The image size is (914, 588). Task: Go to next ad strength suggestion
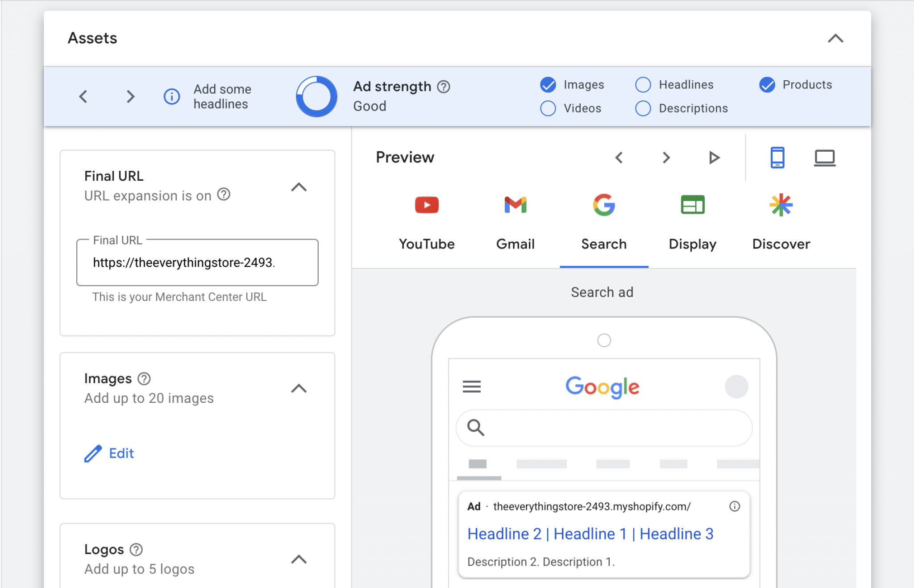click(x=130, y=96)
